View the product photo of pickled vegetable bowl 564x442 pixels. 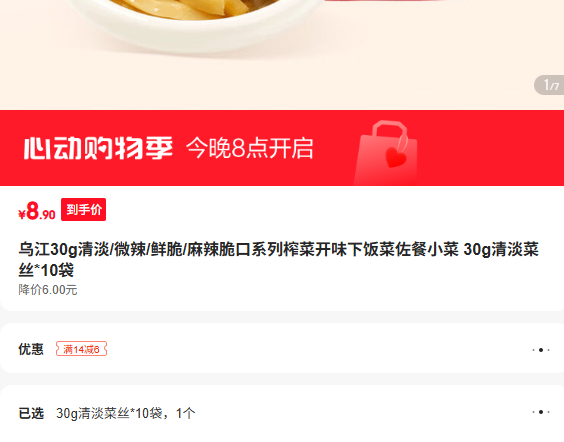[282, 55]
